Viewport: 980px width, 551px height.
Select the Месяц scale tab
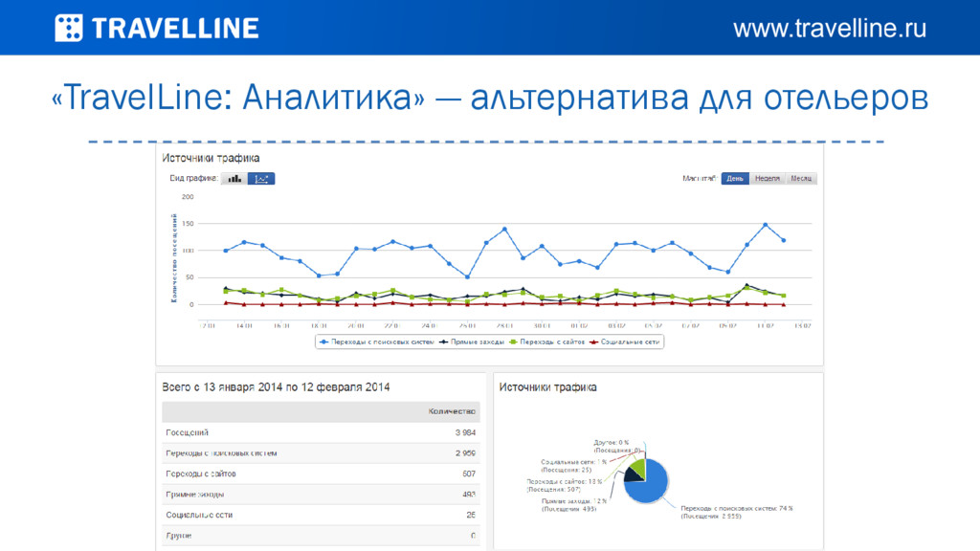click(801, 179)
